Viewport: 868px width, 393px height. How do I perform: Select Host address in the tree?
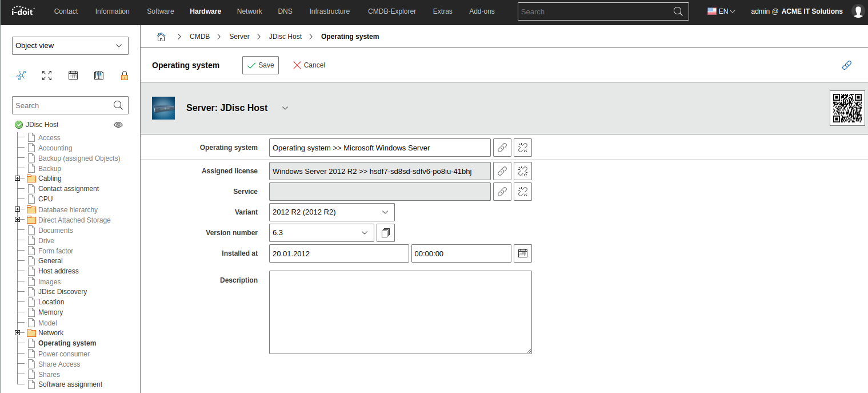click(58, 271)
